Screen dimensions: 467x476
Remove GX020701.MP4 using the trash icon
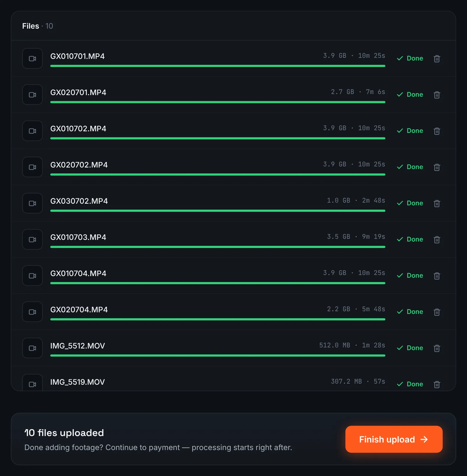437,95
